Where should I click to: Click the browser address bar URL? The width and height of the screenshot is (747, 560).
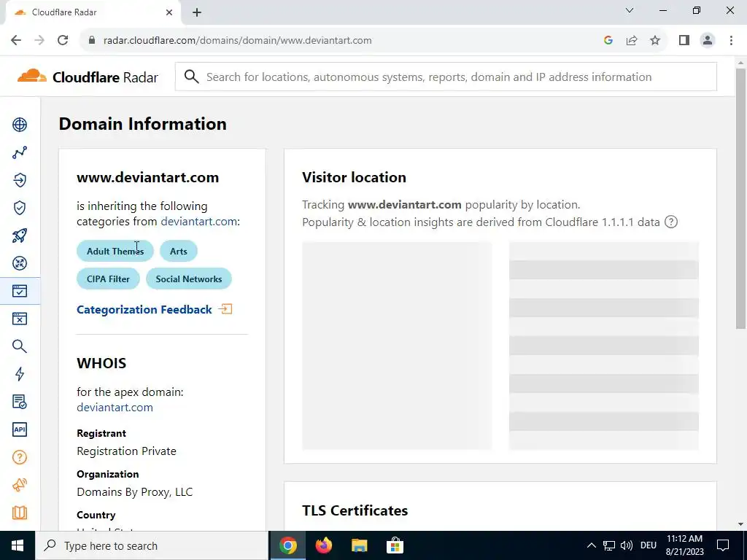point(237,41)
